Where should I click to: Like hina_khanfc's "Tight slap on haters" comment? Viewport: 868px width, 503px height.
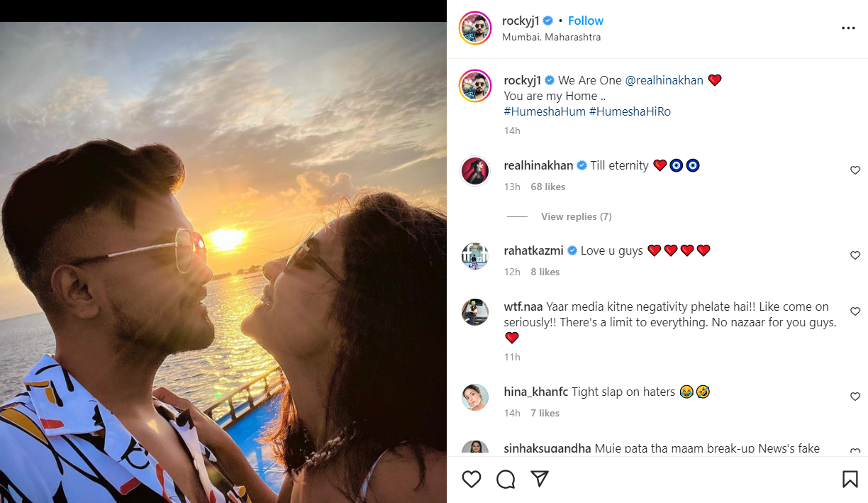pyautogui.click(x=855, y=397)
